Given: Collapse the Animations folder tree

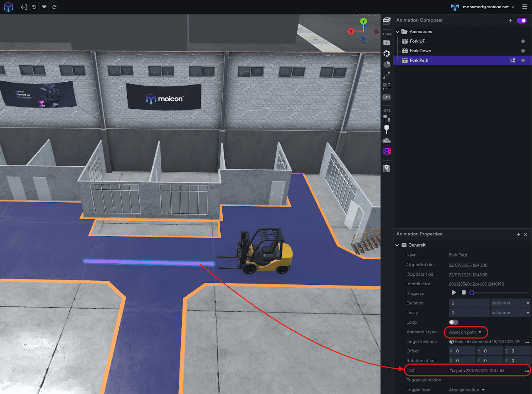Looking at the screenshot, I should click(397, 32).
